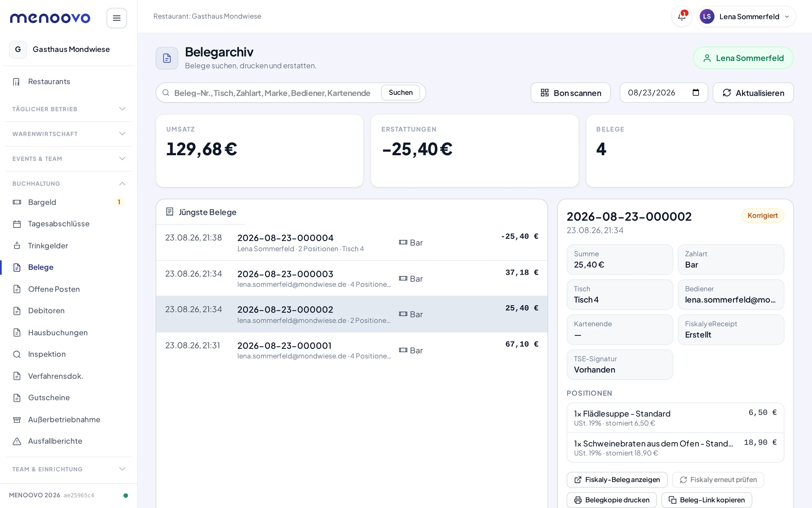Viewport: 812px width, 508px height.
Task: Open Offene Posten
Action: click(69, 289)
